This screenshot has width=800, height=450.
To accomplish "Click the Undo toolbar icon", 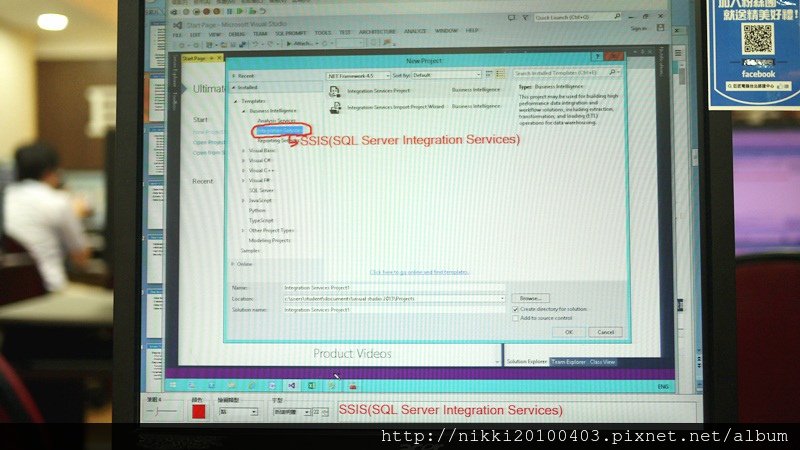I will click(x=255, y=44).
